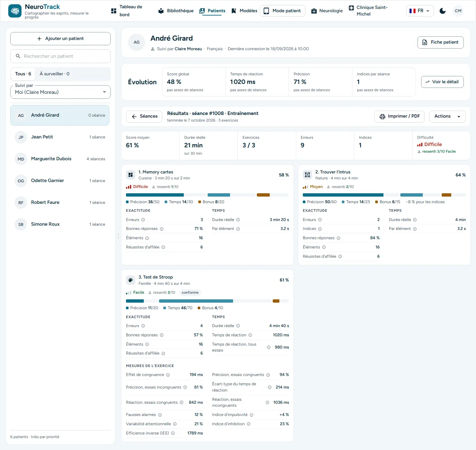476x450 pixels.
Task: Focus the Rechercher un patient field
Action: (x=60, y=56)
